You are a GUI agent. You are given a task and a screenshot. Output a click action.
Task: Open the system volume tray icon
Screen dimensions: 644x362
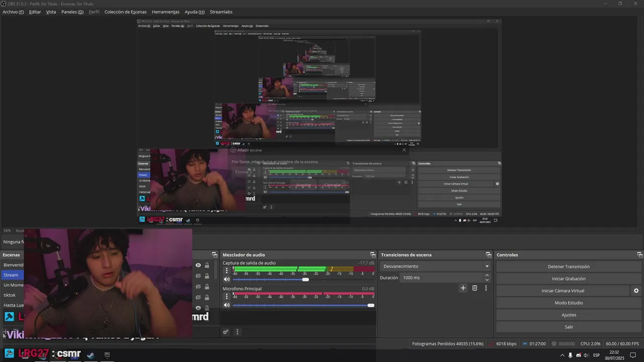point(586,355)
